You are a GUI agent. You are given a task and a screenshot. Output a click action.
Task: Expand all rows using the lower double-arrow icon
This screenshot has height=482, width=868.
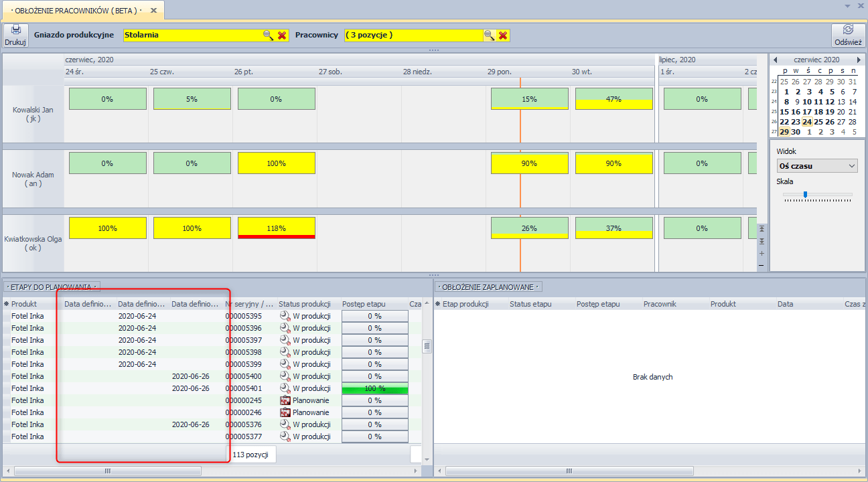click(762, 241)
